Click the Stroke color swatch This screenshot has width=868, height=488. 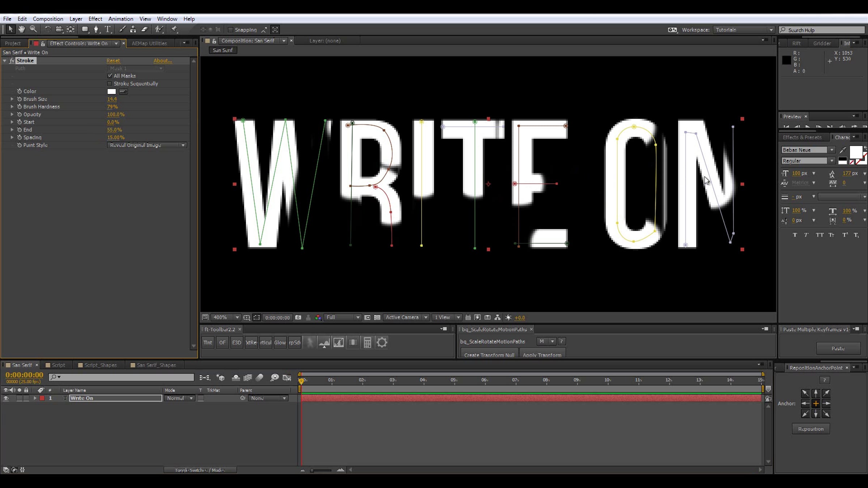[x=111, y=91]
